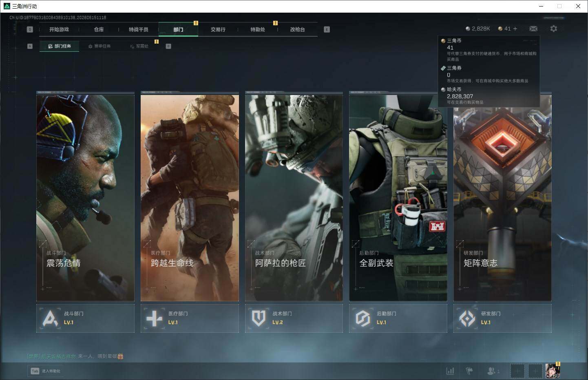This screenshot has height=380, width=588.
Task: Click the 战术部门 LV.2 department button
Action: (294, 318)
